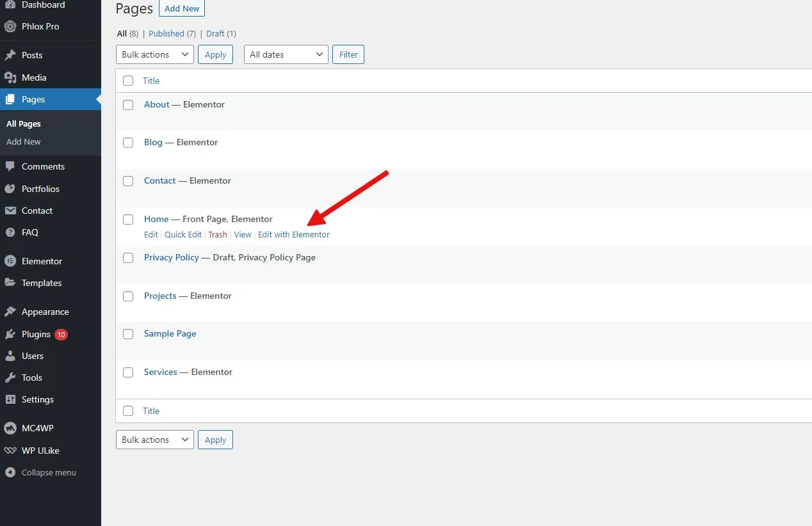Open the Media menu label
This screenshot has height=526, width=812.
coord(34,77)
